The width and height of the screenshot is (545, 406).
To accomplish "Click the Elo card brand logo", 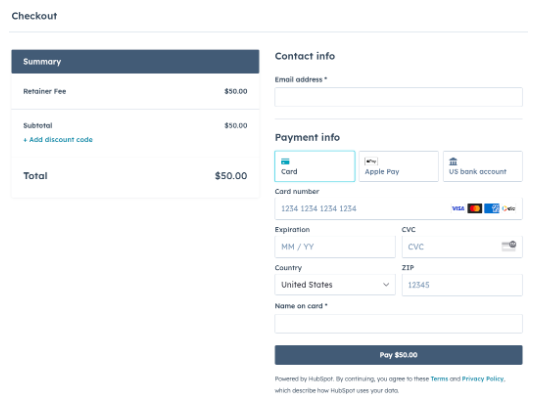I will (509, 208).
